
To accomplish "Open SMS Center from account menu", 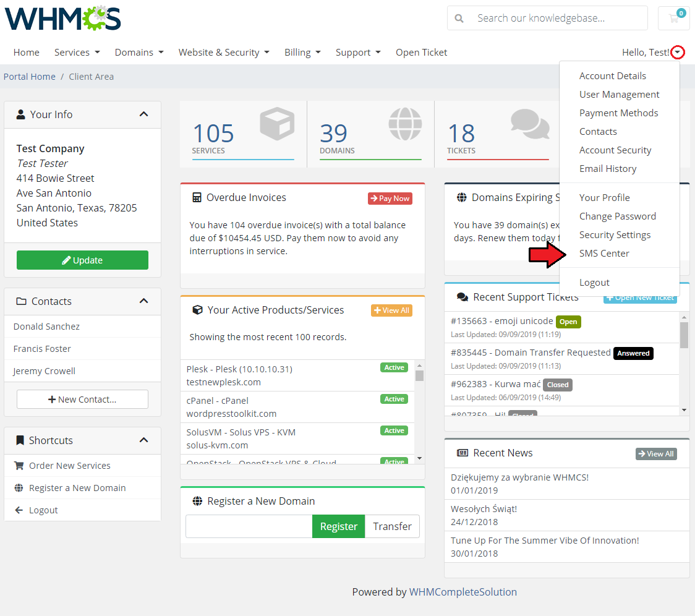I will (x=603, y=254).
